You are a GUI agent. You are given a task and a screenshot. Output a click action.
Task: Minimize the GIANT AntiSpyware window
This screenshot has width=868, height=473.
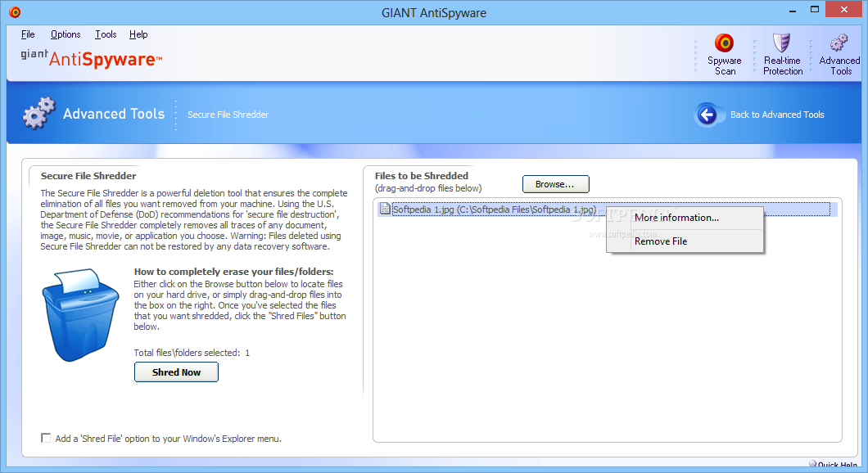[x=792, y=10]
